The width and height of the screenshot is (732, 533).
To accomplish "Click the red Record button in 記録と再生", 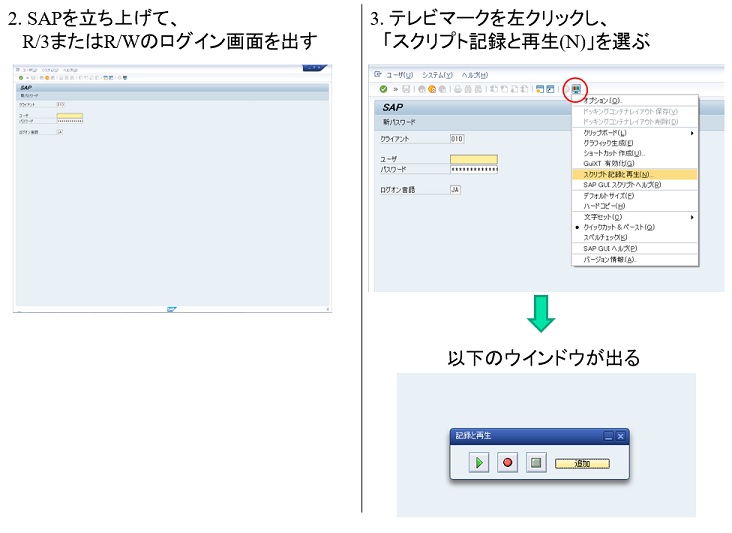I will coord(507,463).
